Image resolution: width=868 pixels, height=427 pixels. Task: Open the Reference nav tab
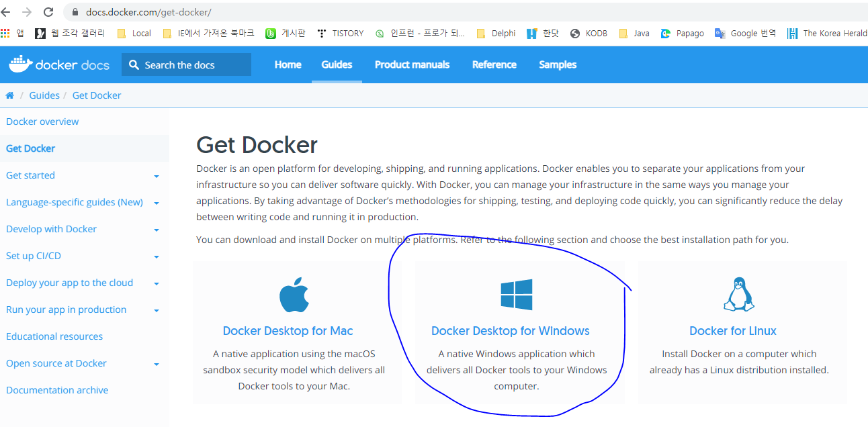(494, 64)
